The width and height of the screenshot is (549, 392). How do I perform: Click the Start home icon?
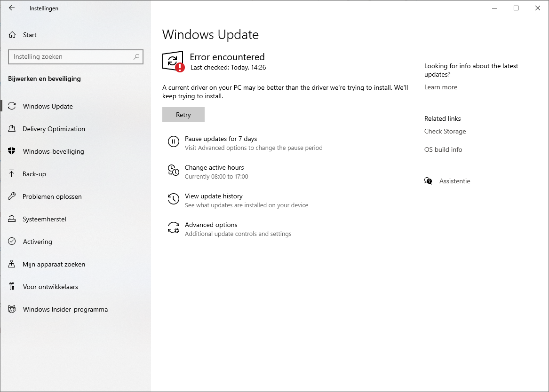tap(12, 35)
